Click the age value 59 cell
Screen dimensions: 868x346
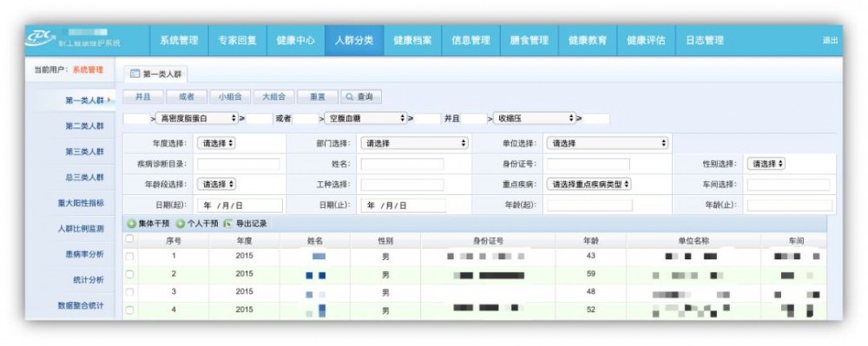590,274
